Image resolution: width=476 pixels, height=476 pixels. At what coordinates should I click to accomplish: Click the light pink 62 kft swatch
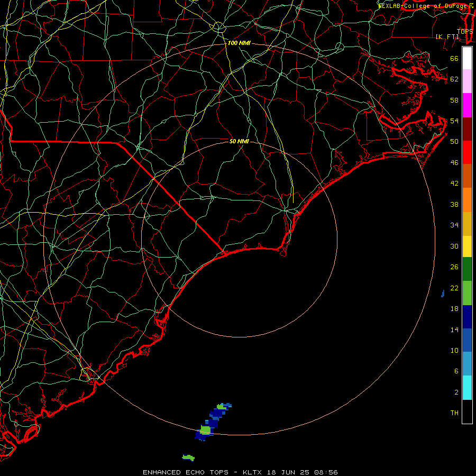[x=467, y=81]
